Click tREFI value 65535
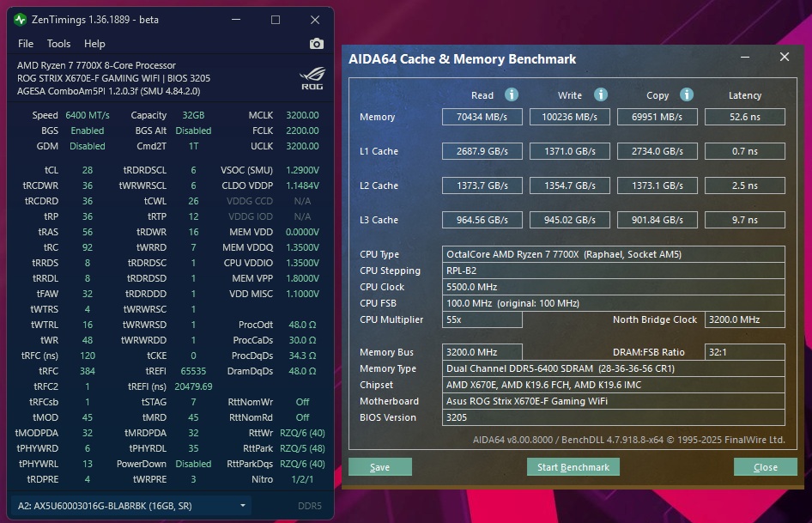This screenshot has height=523, width=812. 193,371
